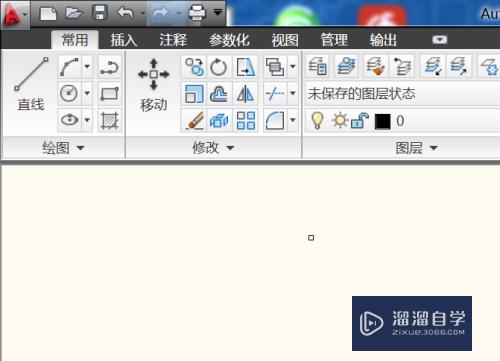Expand the 绘图 panel
The image size is (500, 361).
[63, 148]
